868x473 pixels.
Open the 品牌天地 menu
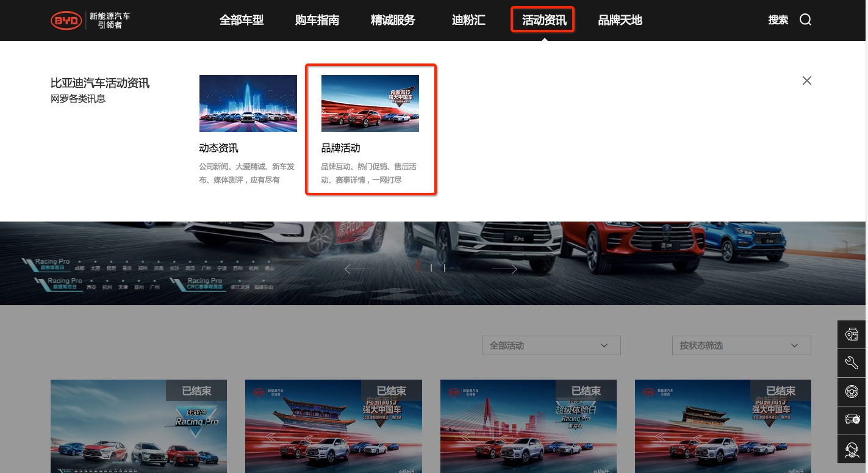620,20
